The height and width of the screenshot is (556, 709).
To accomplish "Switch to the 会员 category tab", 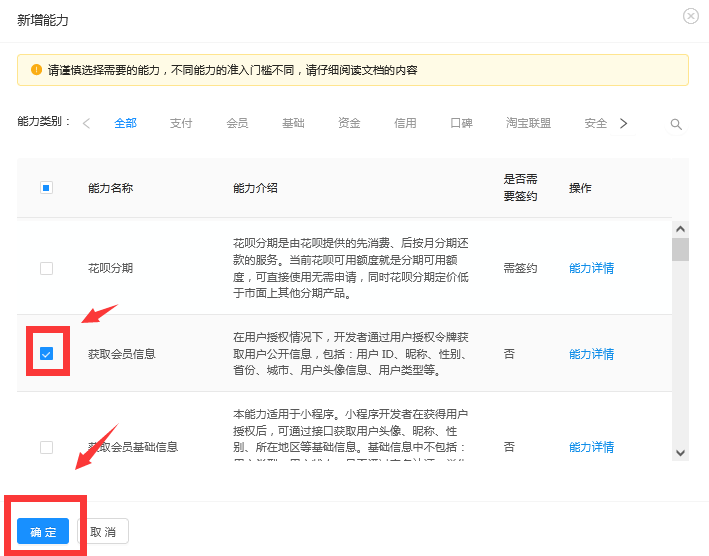I will pyautogui.click(x=237, y=123).
